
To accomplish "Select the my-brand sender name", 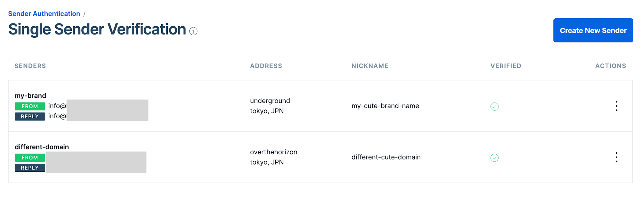I will pos(31,96).
